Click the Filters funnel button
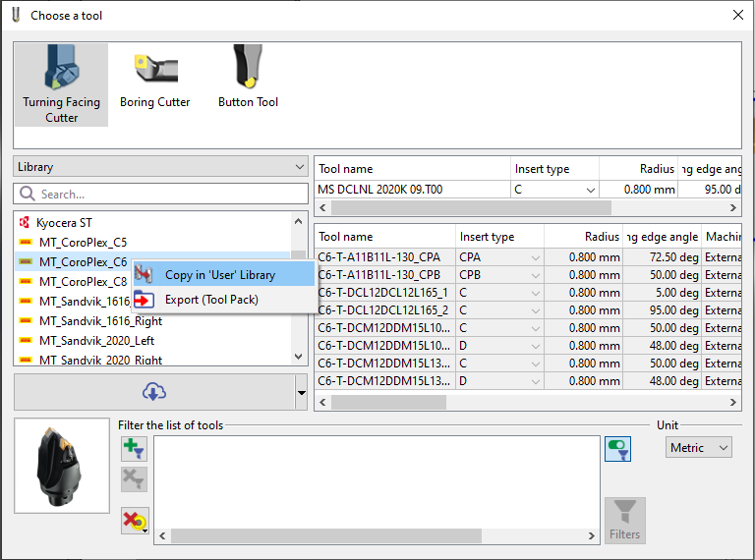755x560 pixels. coord(624,521)
